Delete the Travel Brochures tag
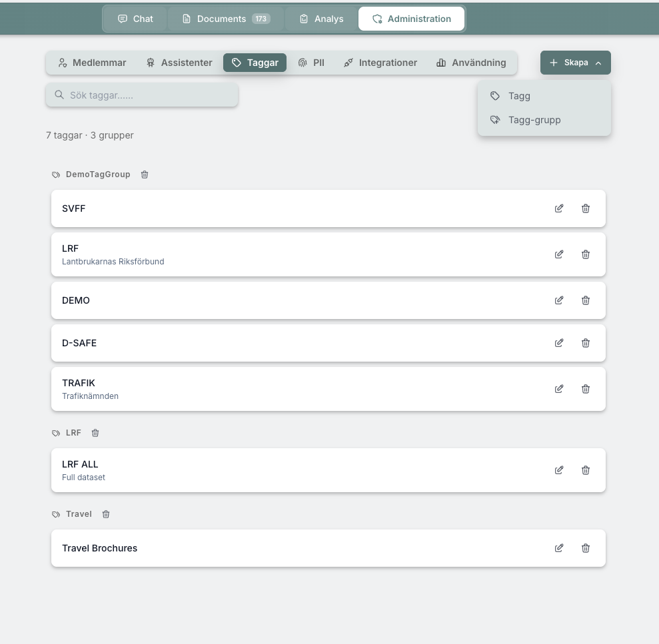The height and width of the screenshot is (644, 659). (x=586, y=548)
